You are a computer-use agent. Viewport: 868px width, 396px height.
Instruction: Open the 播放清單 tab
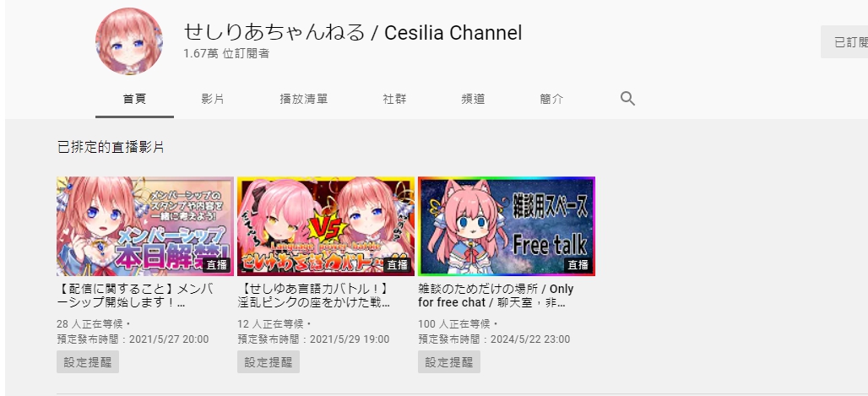[304, 99]
